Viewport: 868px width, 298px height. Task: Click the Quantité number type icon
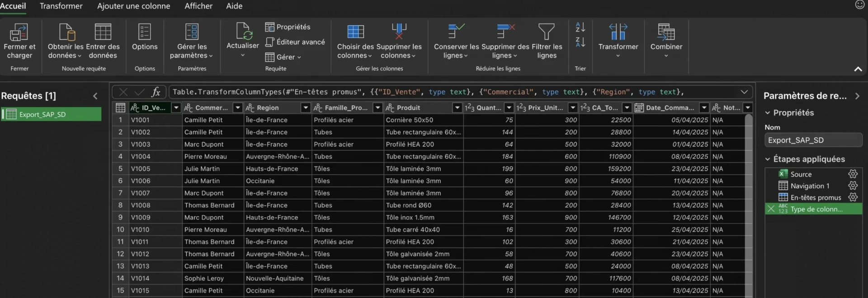[470, 107]
